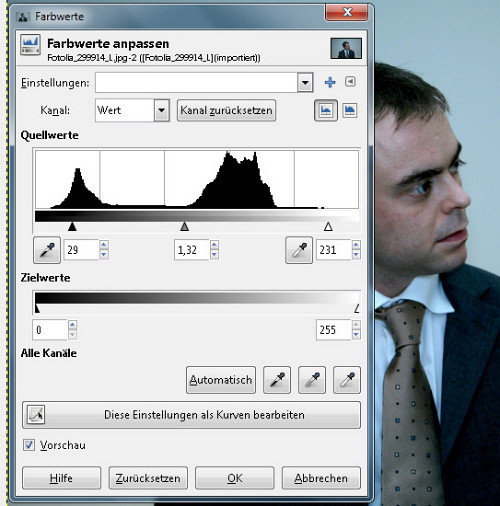500x506 pixels.
Task: Pick black point with left Quellwerte eyedropper
Action: click(x=47, y=250)
